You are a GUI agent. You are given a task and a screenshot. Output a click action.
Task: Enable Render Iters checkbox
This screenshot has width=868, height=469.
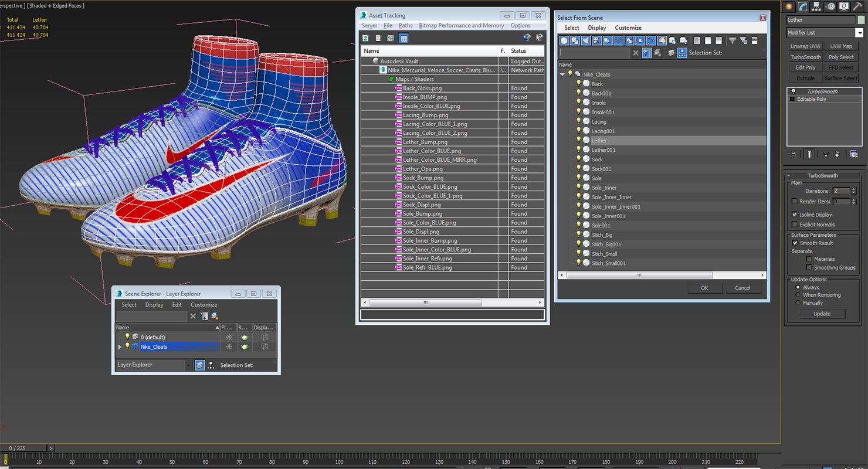pyautogui.click(x=795, y=202)
